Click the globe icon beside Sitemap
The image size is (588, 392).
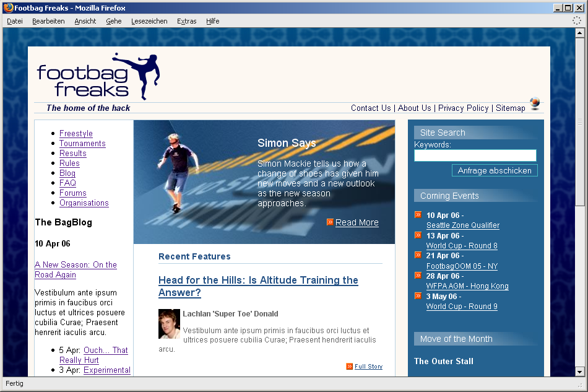click(535, 103)
